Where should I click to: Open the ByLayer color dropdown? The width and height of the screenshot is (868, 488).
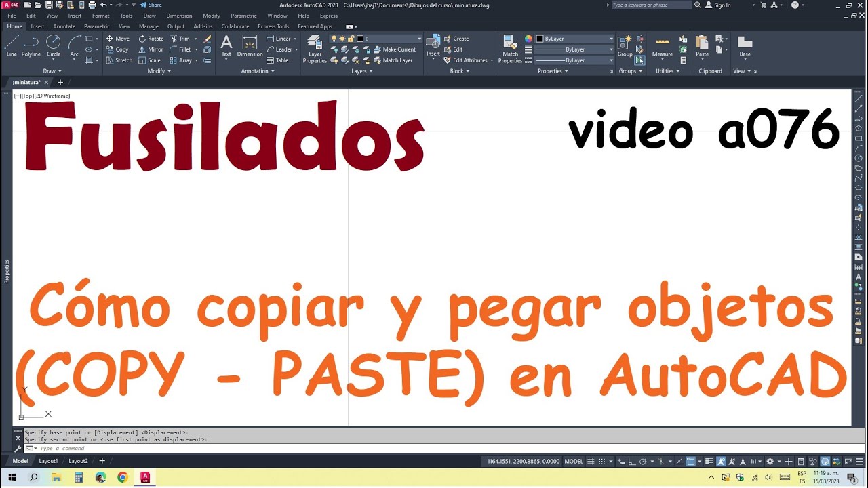tap(575, 39)
